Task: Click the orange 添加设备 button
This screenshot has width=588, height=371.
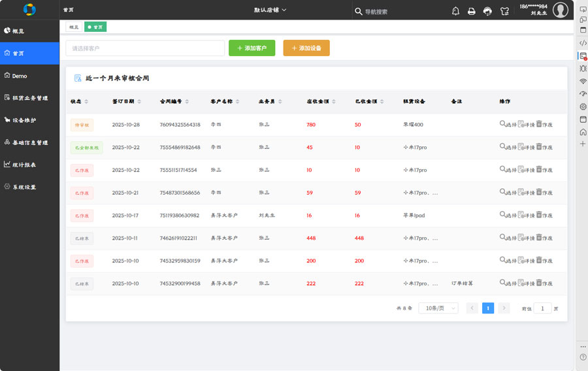Action: (306, 48)
